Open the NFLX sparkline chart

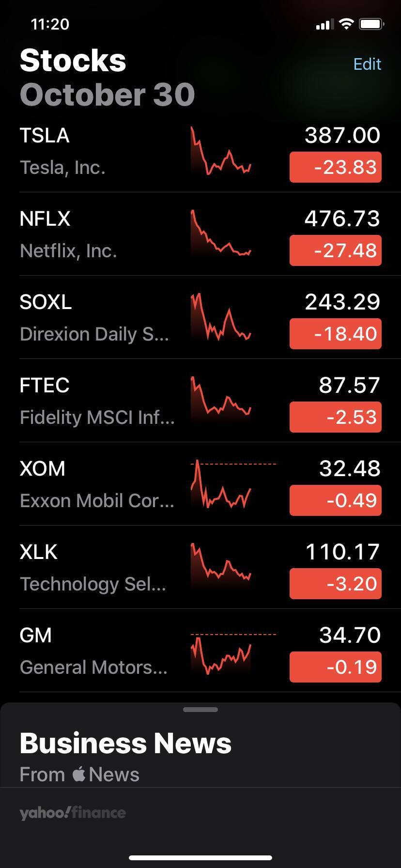221,233
